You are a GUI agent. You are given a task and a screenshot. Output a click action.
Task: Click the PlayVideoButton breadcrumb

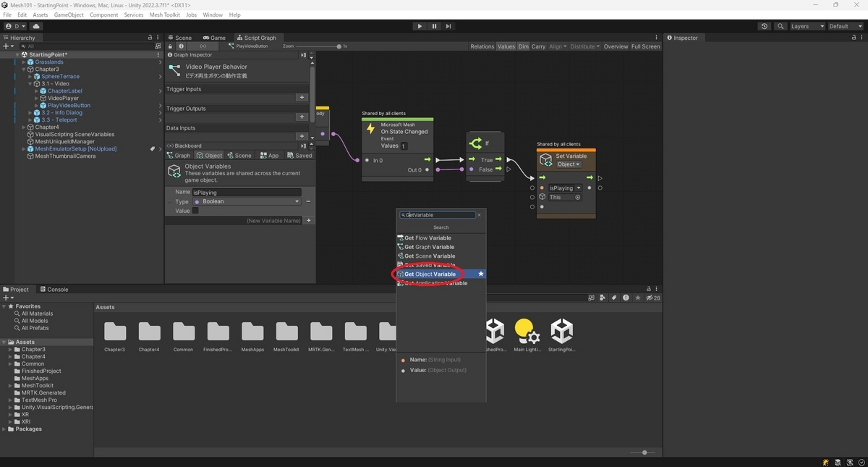[247, 46]
